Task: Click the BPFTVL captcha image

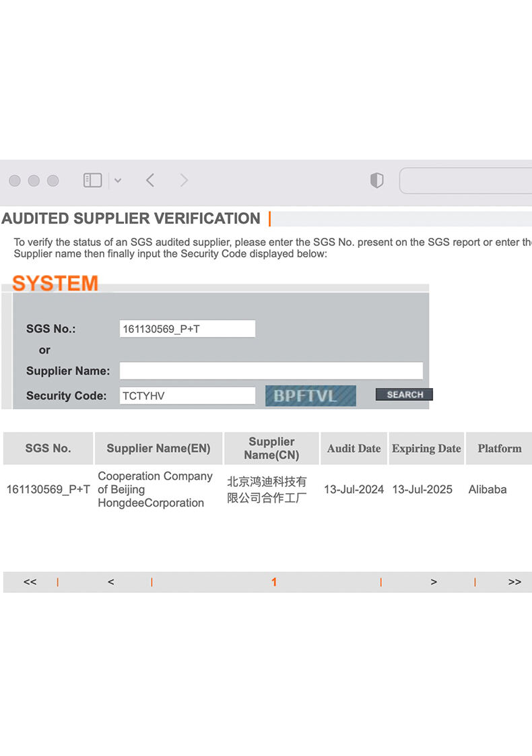Action: (311, 396)
